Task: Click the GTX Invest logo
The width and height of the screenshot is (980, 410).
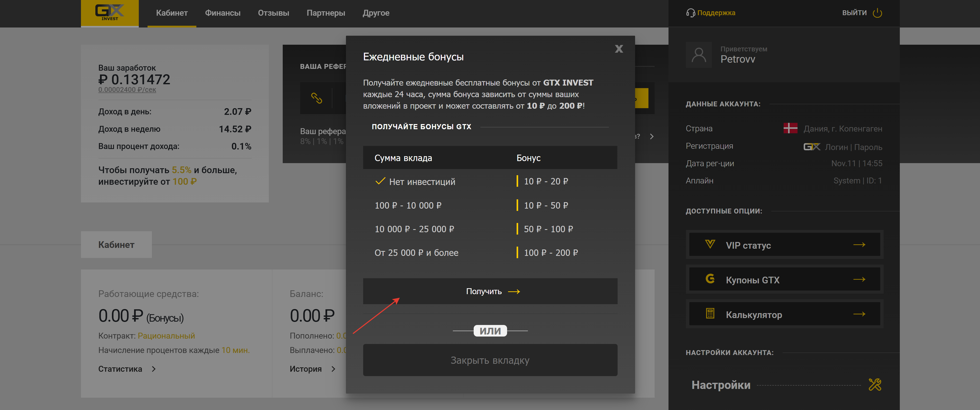Action: click(109, 13)
